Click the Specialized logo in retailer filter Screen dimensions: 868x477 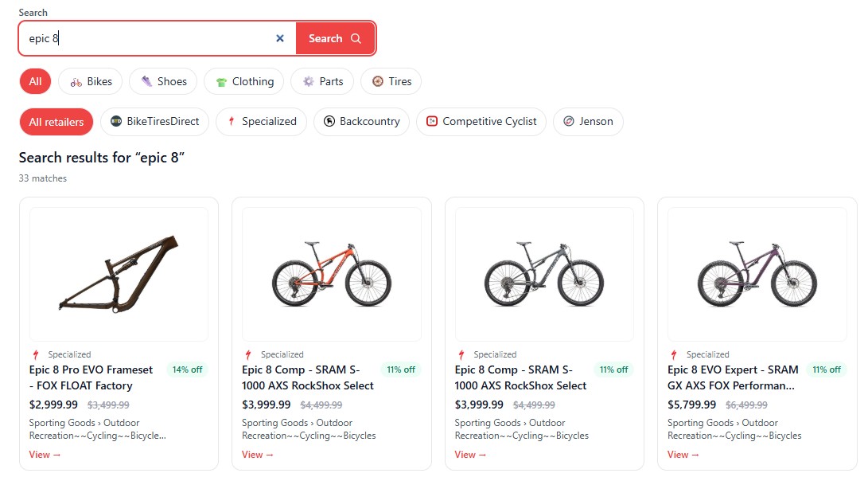(x=232, y=122)
